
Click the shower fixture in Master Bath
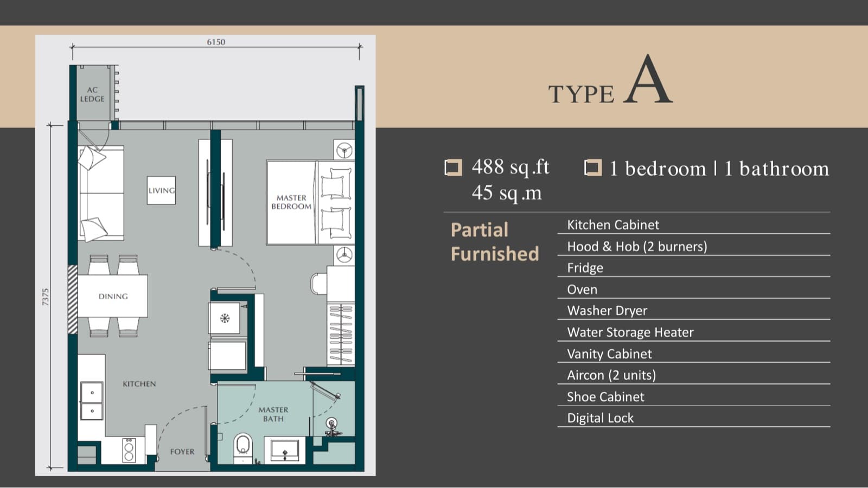tap(332, 426)
